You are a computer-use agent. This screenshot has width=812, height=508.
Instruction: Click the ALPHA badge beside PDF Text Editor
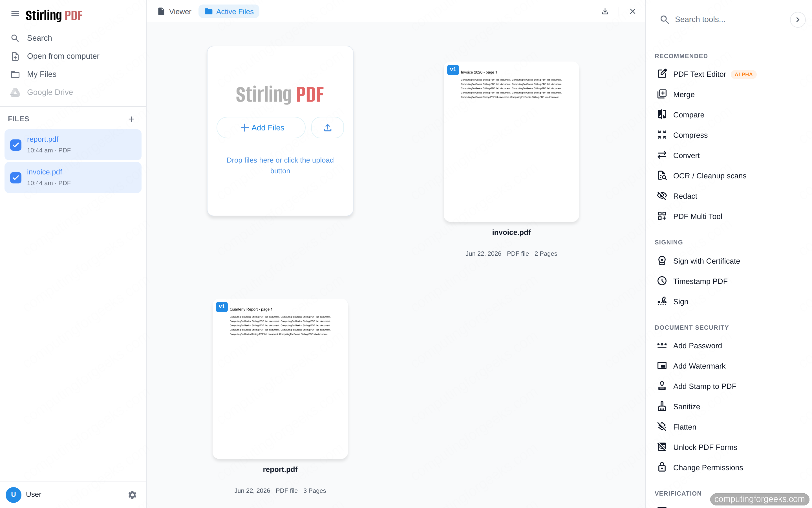[x=743, y=75]
